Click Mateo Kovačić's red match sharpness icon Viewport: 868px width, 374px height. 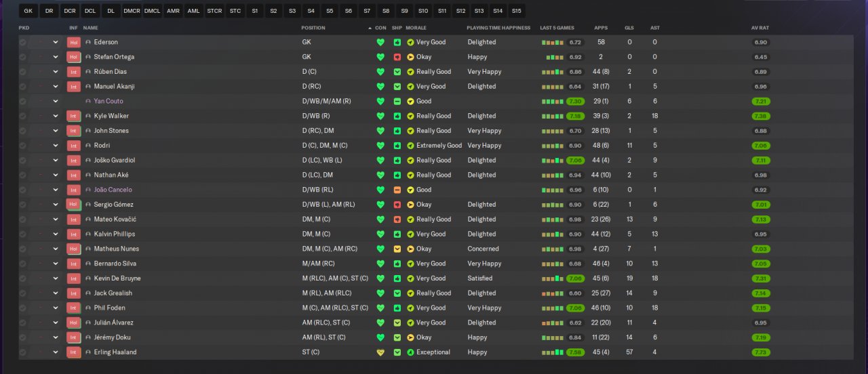[397, 220]
